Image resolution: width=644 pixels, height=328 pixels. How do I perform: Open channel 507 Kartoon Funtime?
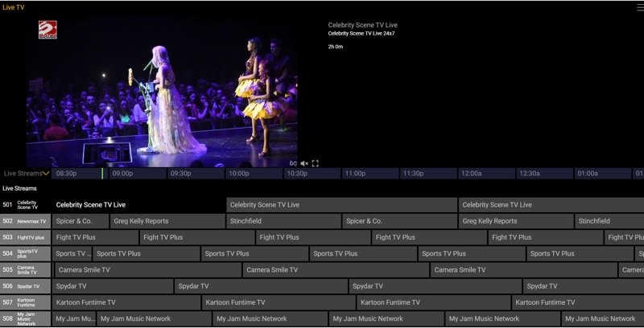(26, 302)
